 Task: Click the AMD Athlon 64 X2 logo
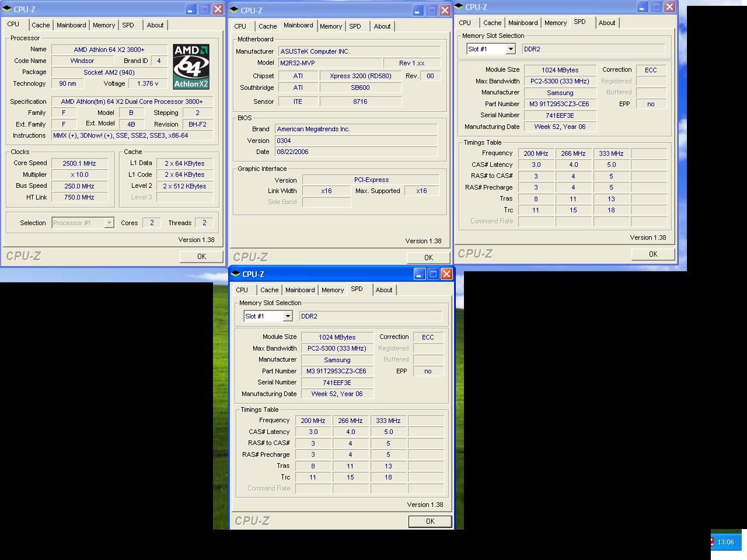191,67
